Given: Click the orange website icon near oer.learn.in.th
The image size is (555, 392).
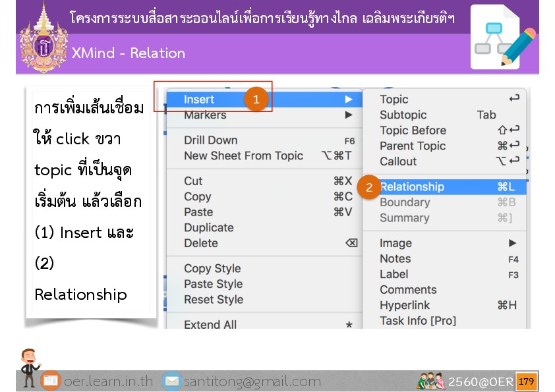Looking at the screenshot, I should pos(51,381).
